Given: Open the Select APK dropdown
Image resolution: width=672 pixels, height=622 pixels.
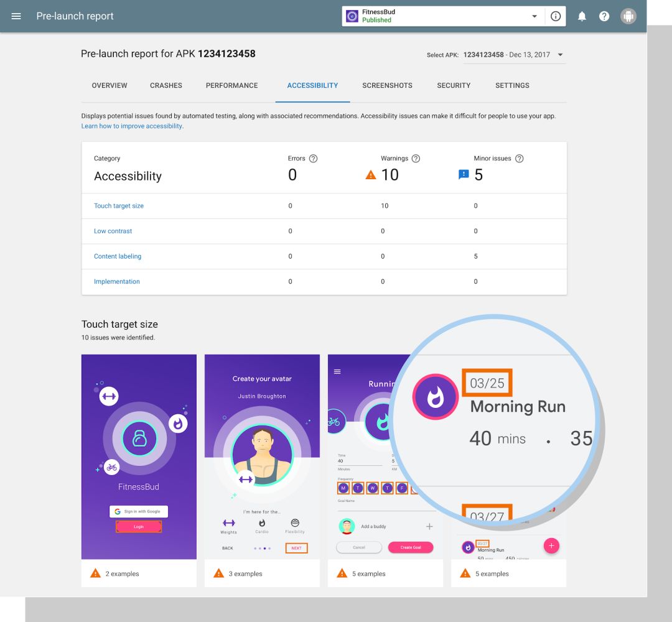Looking at the screenshot, I should (x=515, y=55).
